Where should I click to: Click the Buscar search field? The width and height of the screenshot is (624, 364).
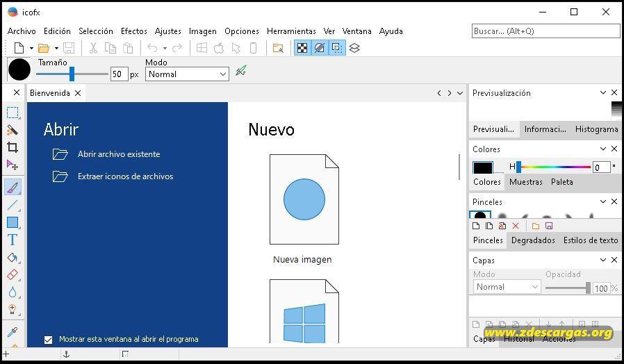[545, 31]
